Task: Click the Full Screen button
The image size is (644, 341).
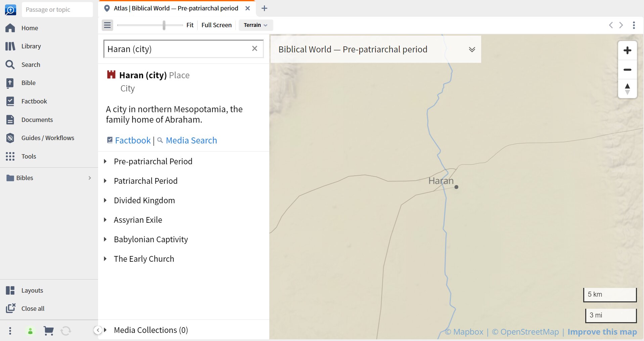Action: 216,25
